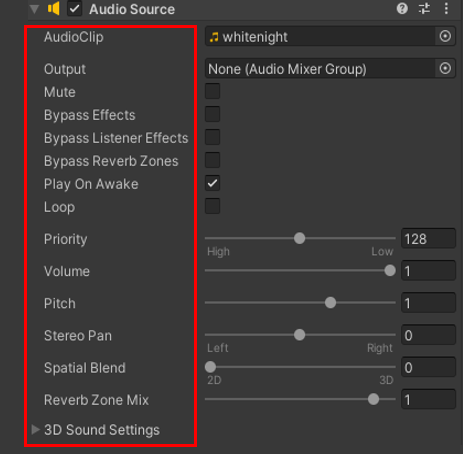Screen dimensions: 463x454
Task: Click the Mute property label
Action: (60, 92)
